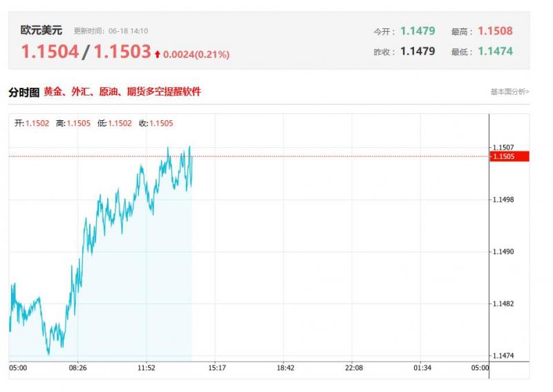Image resolution: width=553 pixels, height=392 pixels.
Task: Click the 15:17 time axis label
Action: coord(217,368)
